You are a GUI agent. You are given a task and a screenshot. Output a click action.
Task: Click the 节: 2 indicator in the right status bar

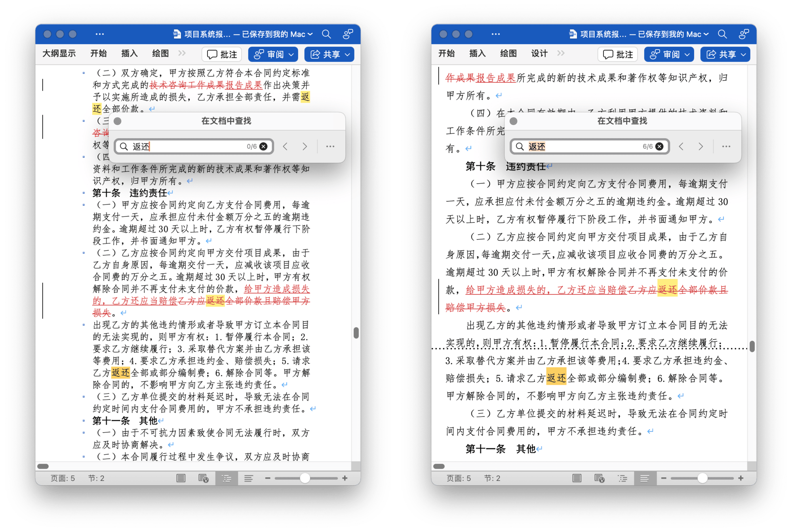point(492,478)
